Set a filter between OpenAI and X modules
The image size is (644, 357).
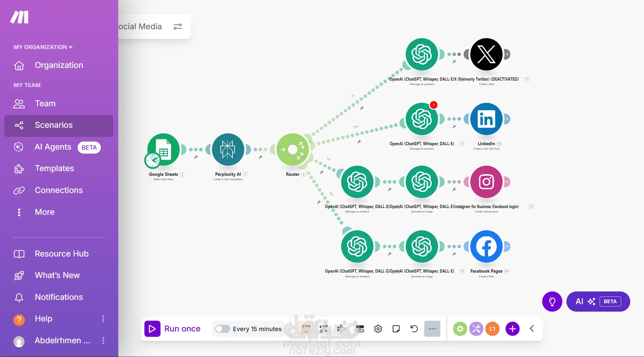click(454, 62)
